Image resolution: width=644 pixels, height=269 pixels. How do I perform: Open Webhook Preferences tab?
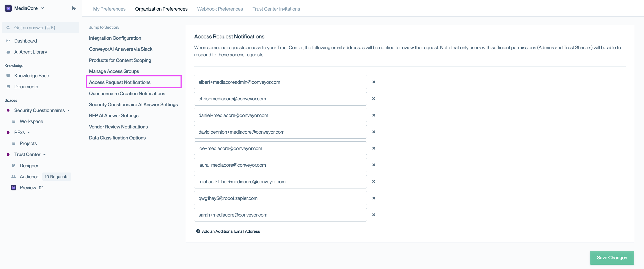pyautogui.click(x=220, y=9)
